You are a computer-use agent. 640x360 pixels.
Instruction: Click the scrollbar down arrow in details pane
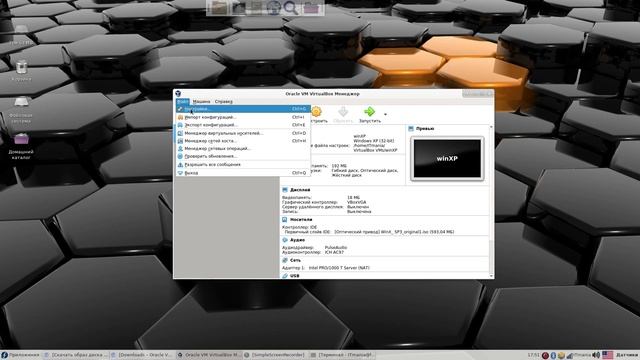491,276
